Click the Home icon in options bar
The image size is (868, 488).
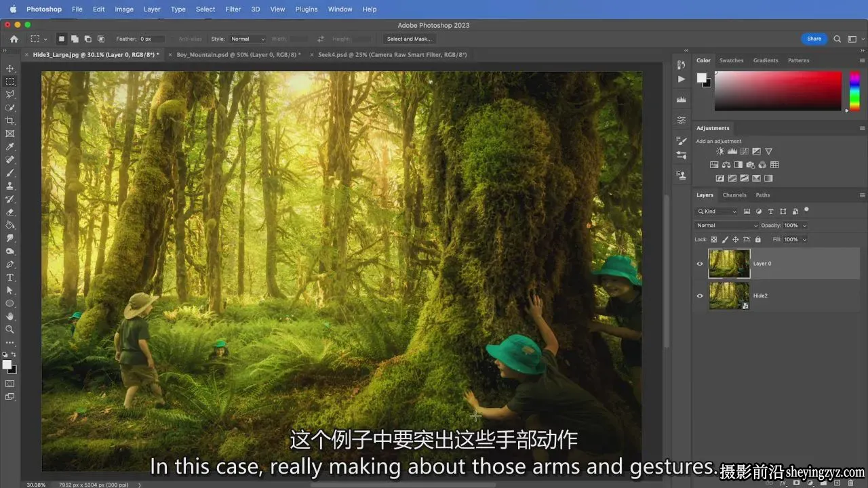[14, 39]
